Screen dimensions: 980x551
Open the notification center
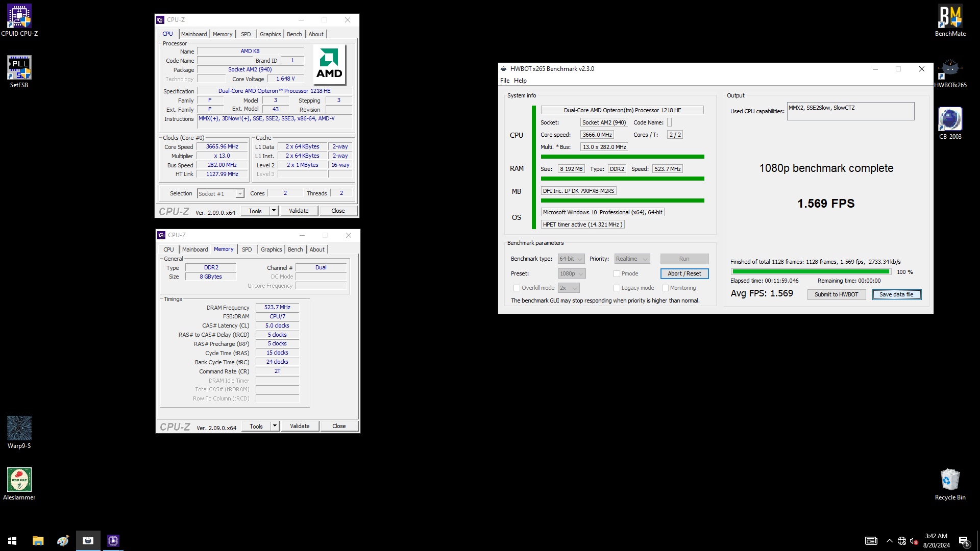pos(964,541)
